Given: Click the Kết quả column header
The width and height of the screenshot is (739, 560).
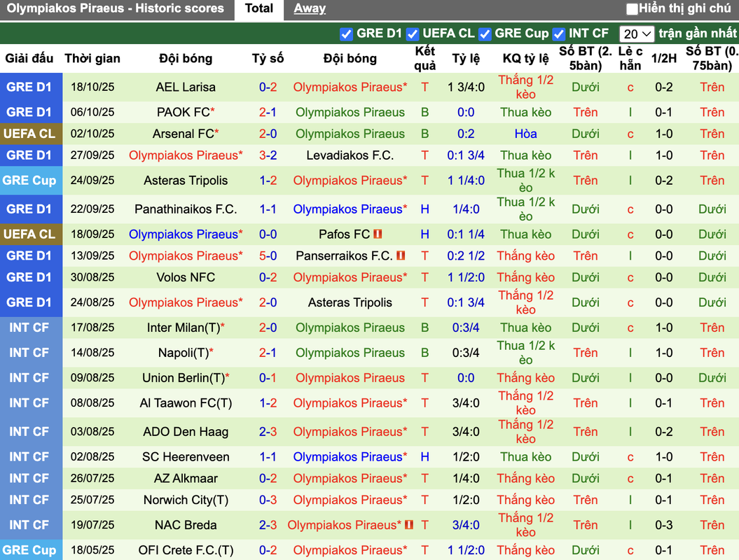Looking at the screenshot, I should pos(424,58).
